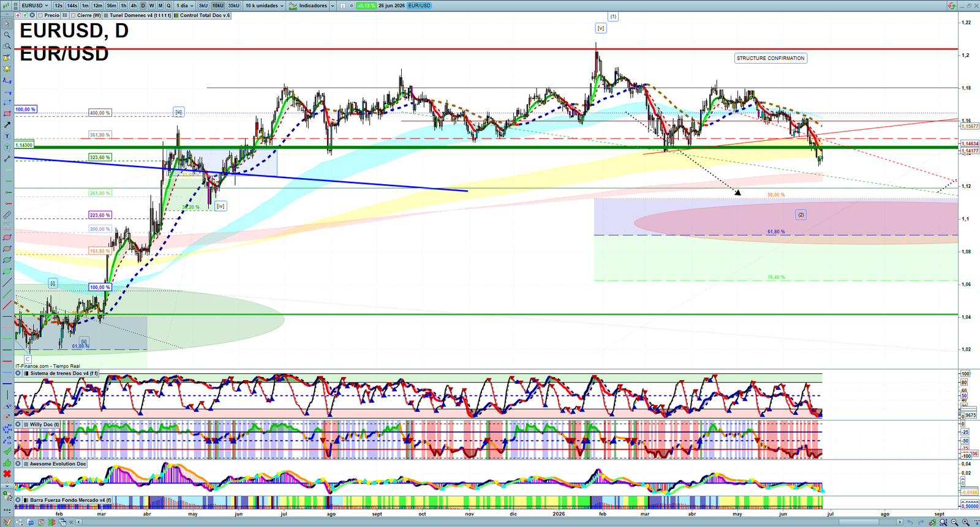980x527 pixels.
Task: Close the Awesome Evolution Doc panel
Action: 18,464
